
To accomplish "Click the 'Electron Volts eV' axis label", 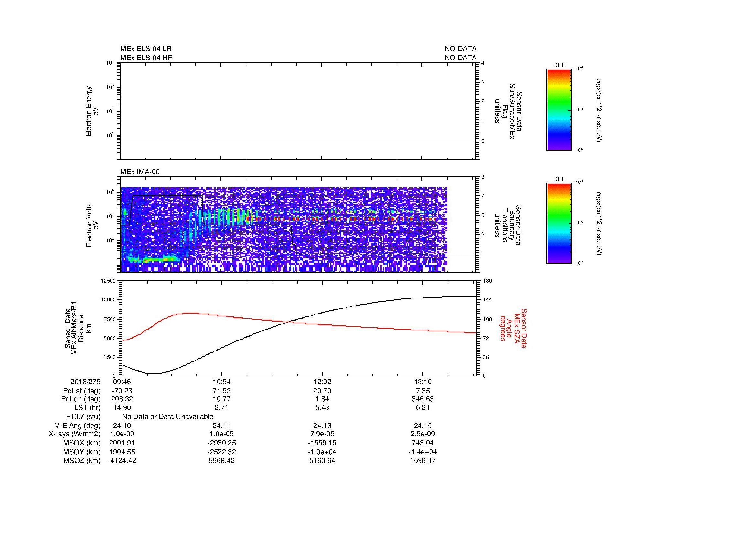I will click(92, 225).
